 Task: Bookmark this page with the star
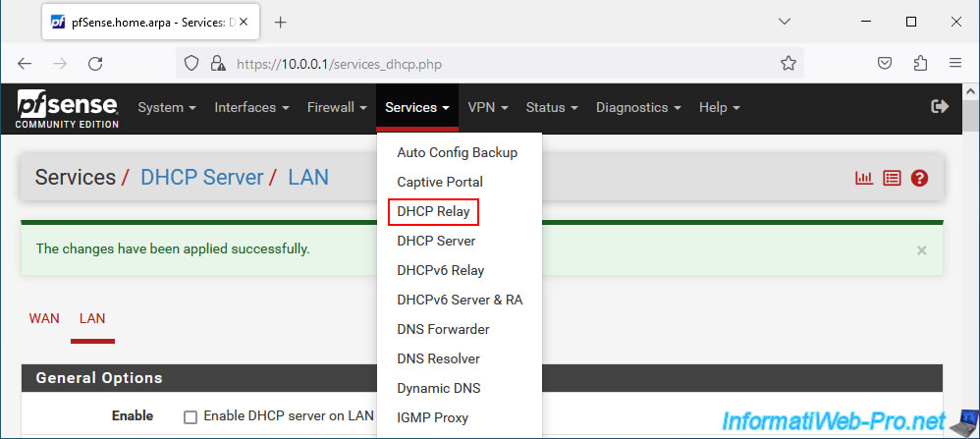click(x=789, y=63)
